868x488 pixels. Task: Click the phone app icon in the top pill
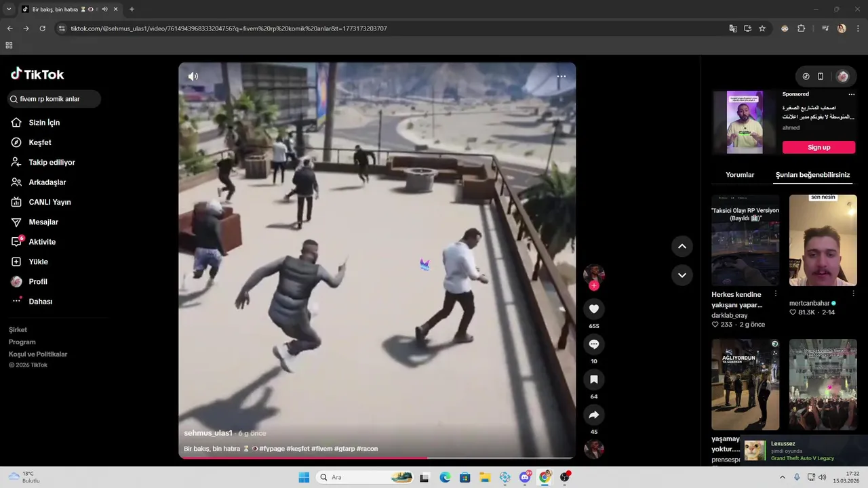[821, 77]
